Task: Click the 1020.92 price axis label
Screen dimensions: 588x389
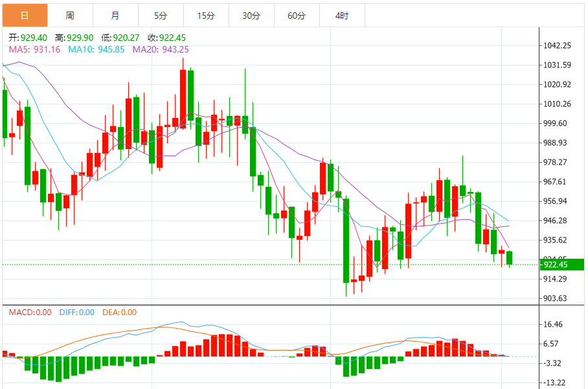Action: (558, 84)
